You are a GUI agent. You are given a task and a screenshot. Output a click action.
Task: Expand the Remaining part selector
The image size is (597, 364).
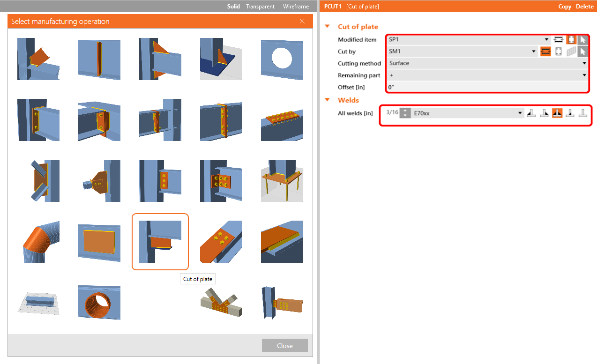(x=584, y=75)
